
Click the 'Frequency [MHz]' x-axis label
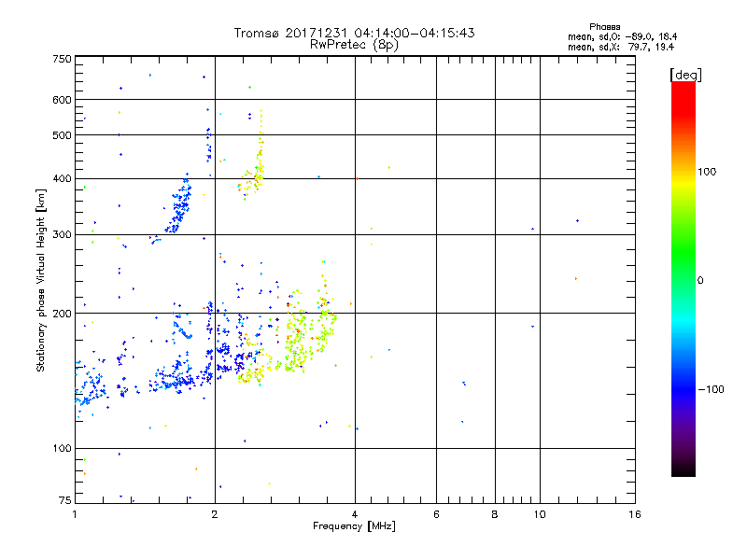pyautogui.click(x=354, y=526)
